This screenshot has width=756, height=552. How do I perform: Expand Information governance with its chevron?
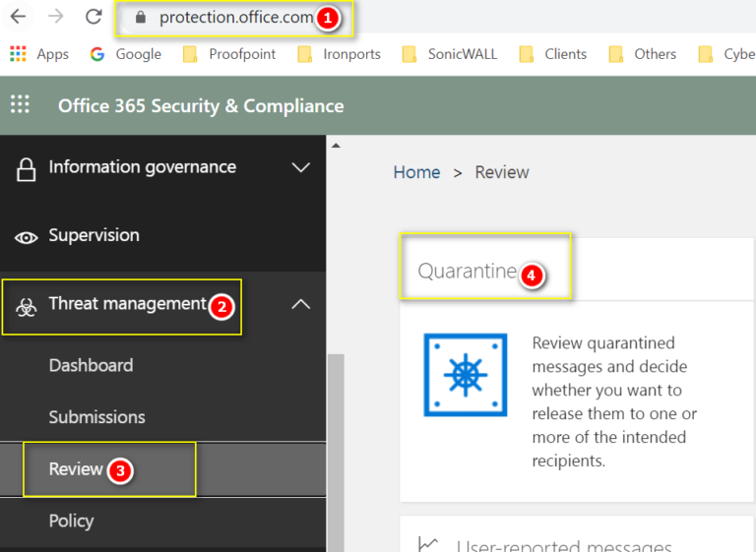click(x=301, y=167)
